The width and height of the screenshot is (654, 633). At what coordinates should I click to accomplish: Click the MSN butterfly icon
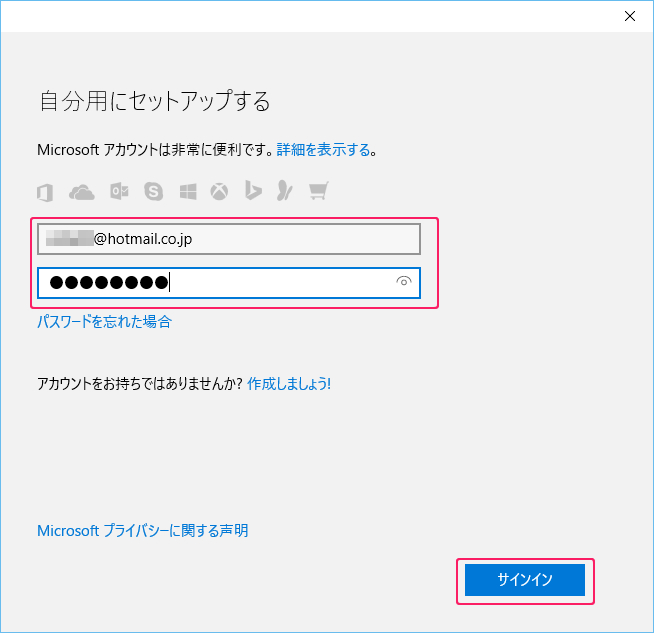point(285,191)
